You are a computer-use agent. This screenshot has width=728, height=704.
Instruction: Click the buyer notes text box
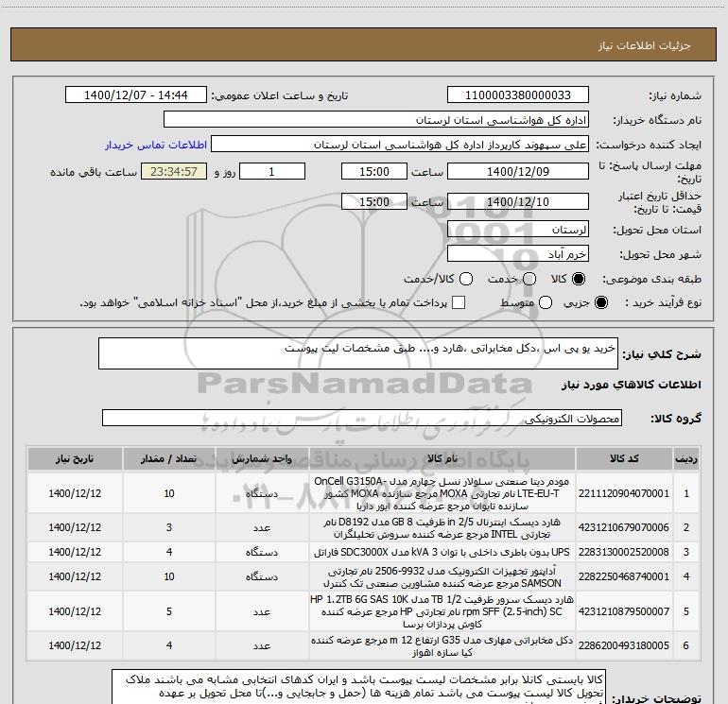(x=358, y=686)
